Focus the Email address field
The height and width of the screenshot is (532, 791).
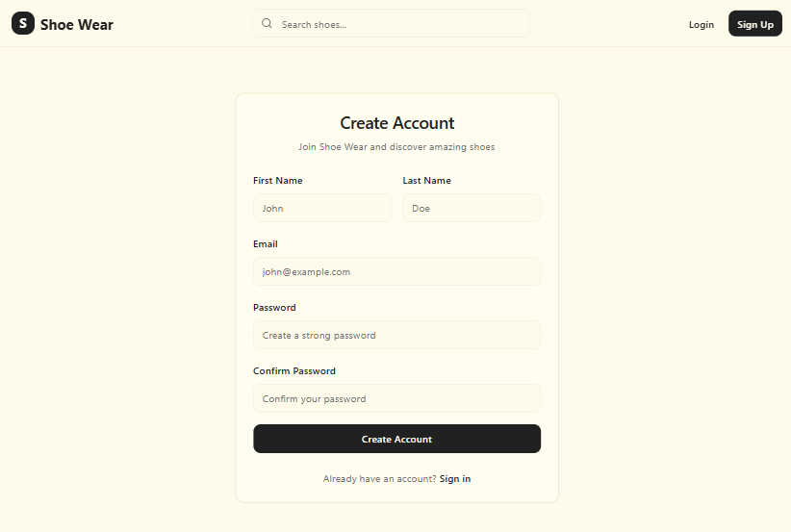coord(396,271)
